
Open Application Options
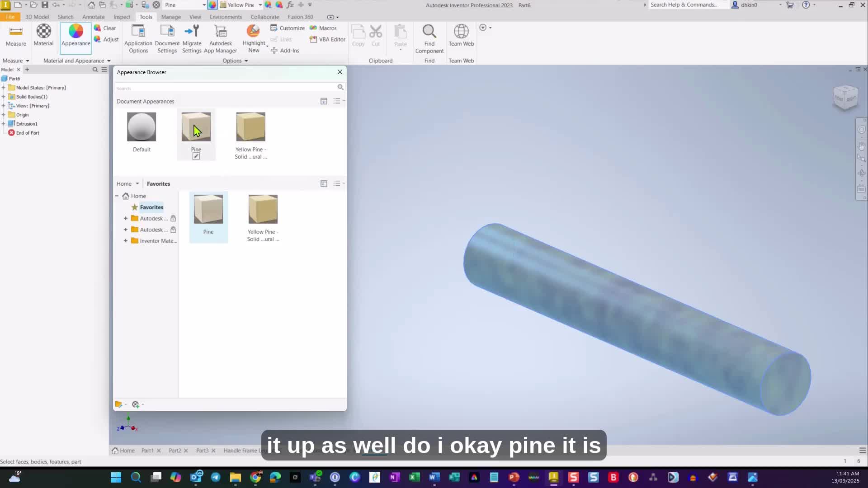[138, 38]
